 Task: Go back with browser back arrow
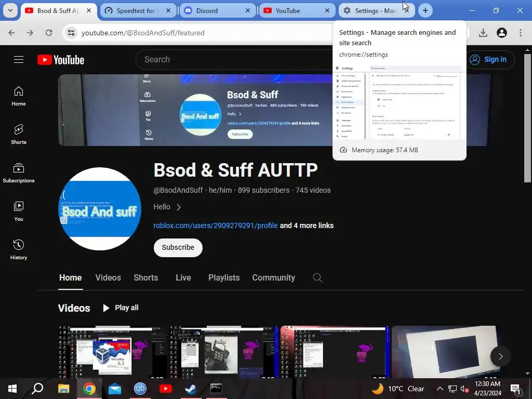click(x=11, y=33)
